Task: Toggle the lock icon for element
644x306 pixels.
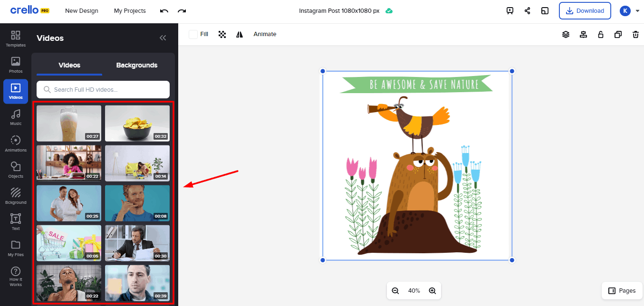Action: point(601,34)
